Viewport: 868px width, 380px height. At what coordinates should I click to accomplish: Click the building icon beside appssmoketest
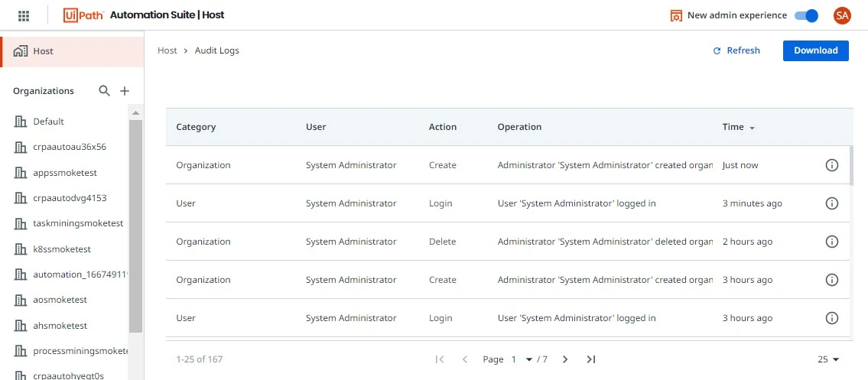click(20, 173)
